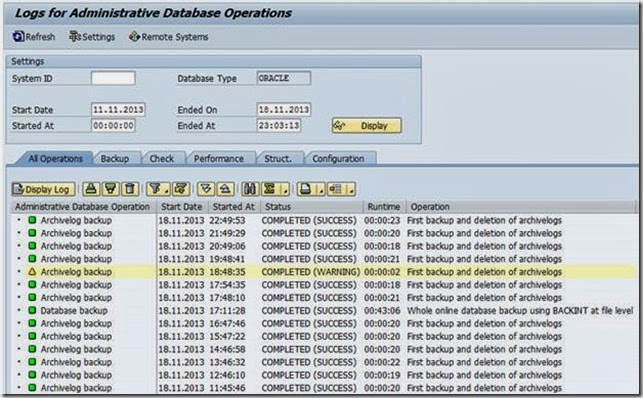Click the runtime value 00:43:06
Screen dimensions: 643x398
point(382,311)
